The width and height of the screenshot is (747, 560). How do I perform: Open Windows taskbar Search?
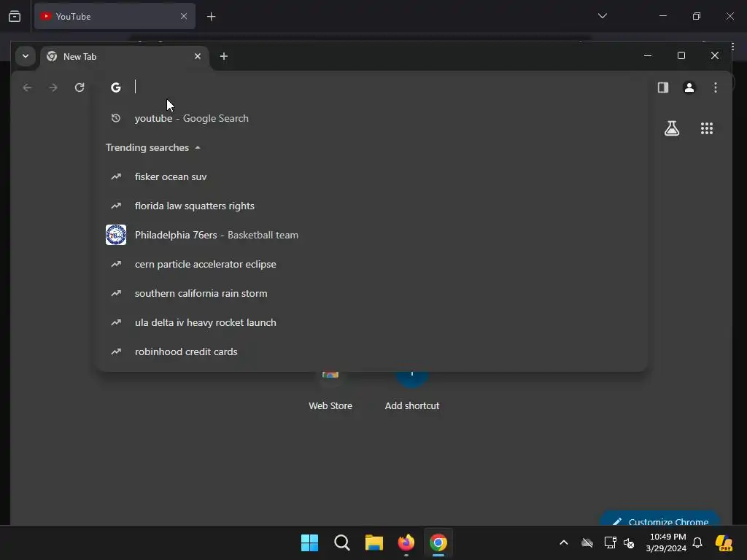click(x=341, y=542)
